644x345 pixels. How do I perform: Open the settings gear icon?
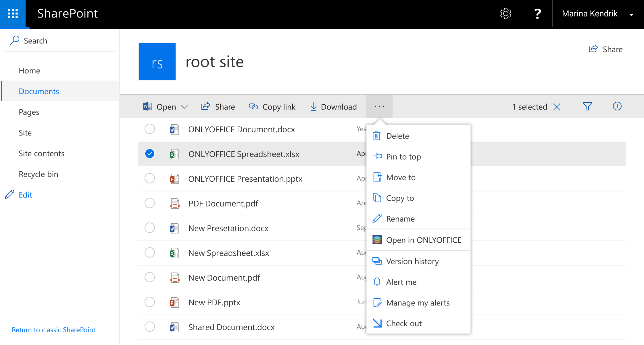[506, 14]
